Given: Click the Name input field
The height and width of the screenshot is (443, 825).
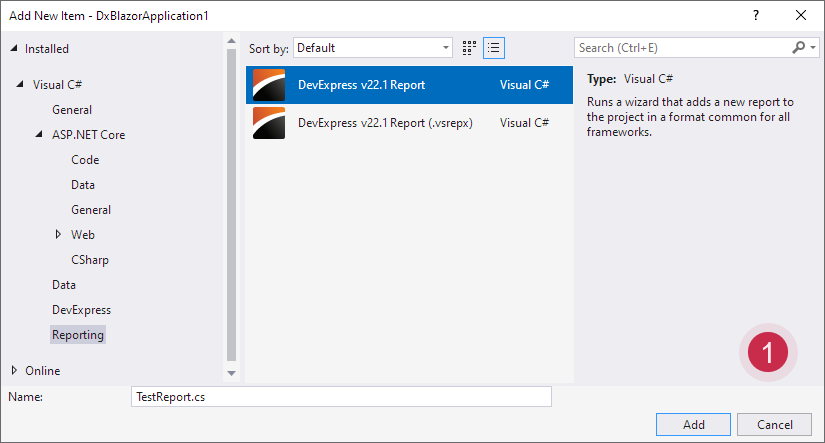Looking at the screenshot, I should pyautogui.click(x=341, y=397).
